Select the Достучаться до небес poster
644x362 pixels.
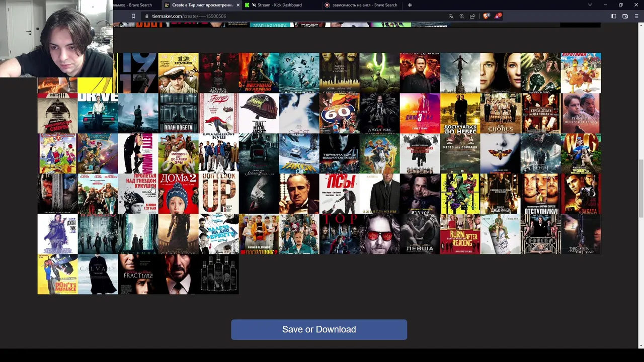(x=460, y=113)
